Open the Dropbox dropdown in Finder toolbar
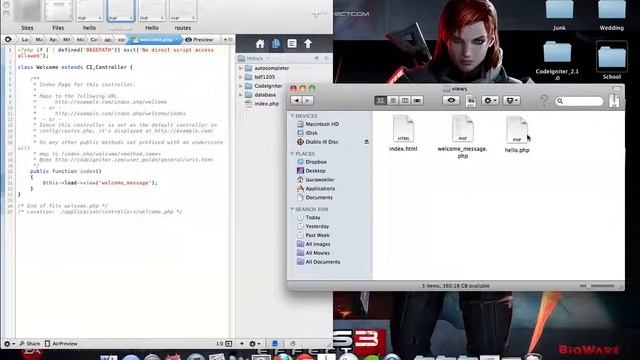Image resolution: width=640 pixels, height=360 pixels. (x=511, y=100)
